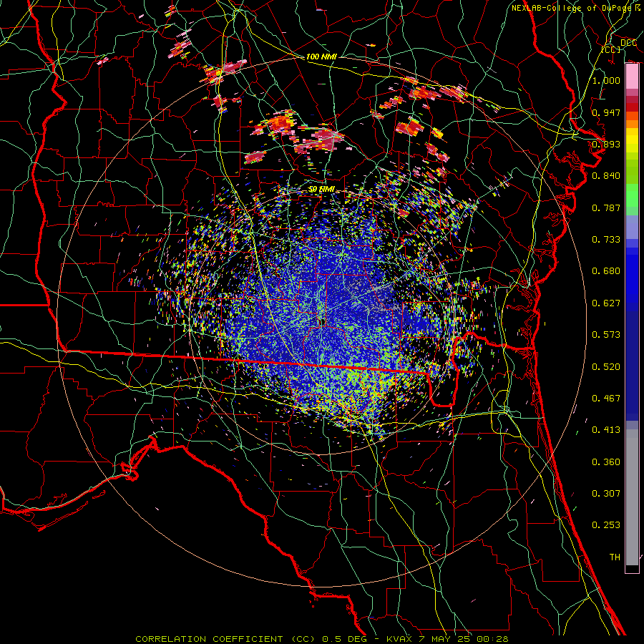Pick the pink segment beside 1.000 on color bar
The image size is (644, 644).
pos(632,77)
